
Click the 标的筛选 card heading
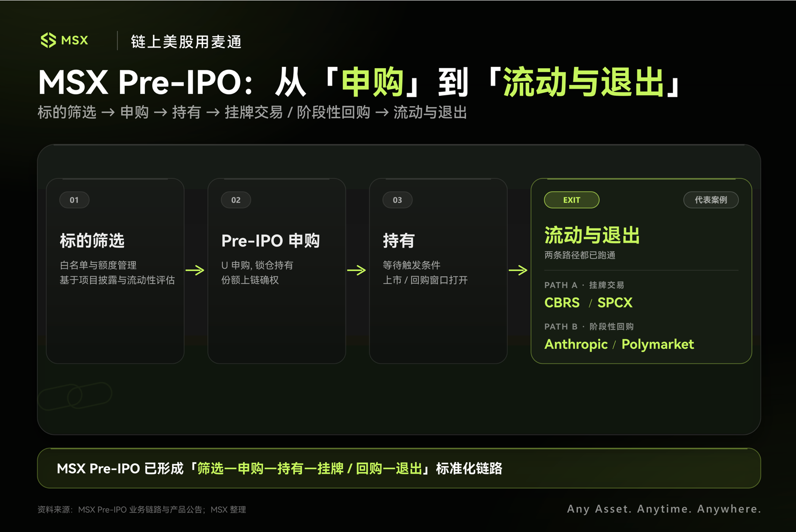tap(92, 241)
